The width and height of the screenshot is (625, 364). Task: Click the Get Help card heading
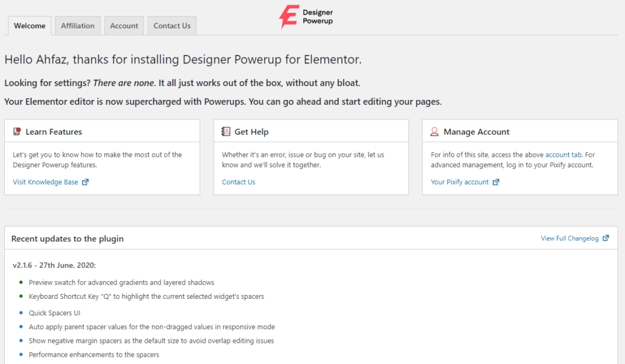pyautogui.click(x=251, y=132)
